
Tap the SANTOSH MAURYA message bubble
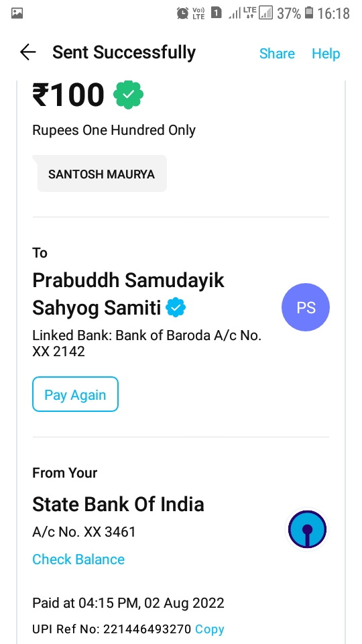coord(101,174)
